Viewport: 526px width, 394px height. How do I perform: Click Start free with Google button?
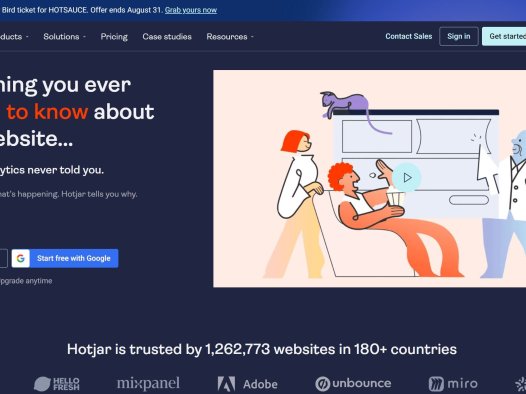pyautogui.click(x=65, y=258)
